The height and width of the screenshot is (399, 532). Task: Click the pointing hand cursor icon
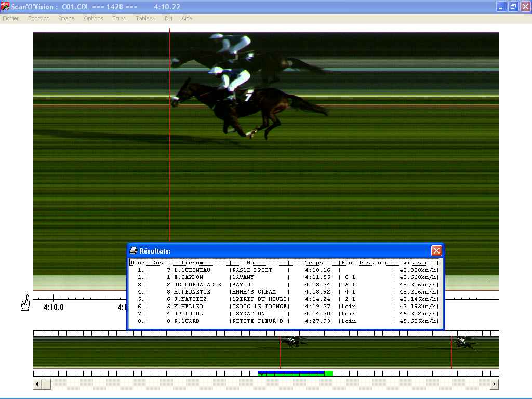(x=25, y=302)
